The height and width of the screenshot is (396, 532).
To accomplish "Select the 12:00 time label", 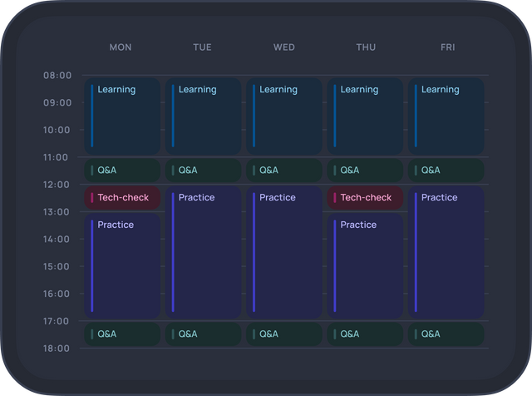I will point(57,185).
